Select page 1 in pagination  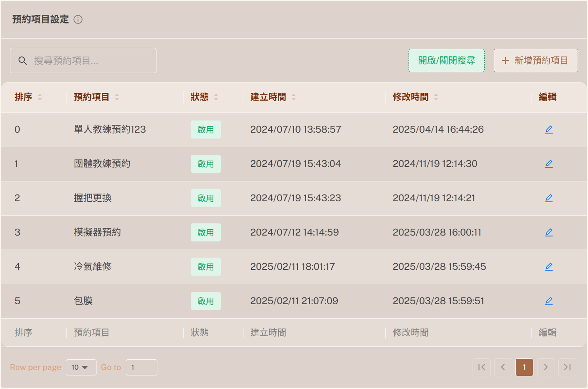pos(524,367)
